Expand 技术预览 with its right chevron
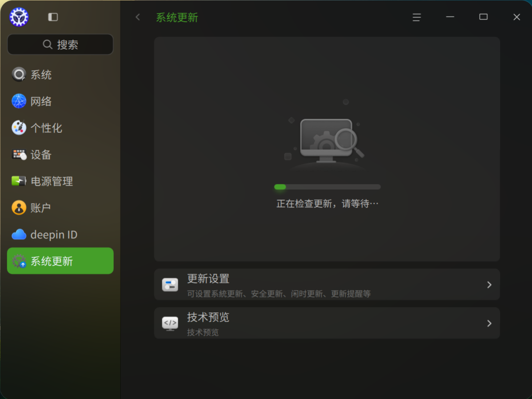 (x=489, y=323)
